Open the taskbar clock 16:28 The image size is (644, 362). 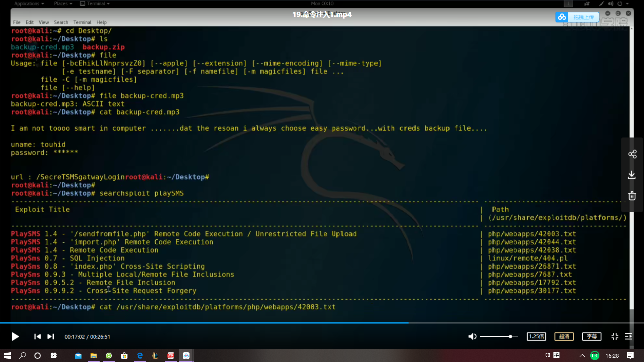(x=612, y=356)
